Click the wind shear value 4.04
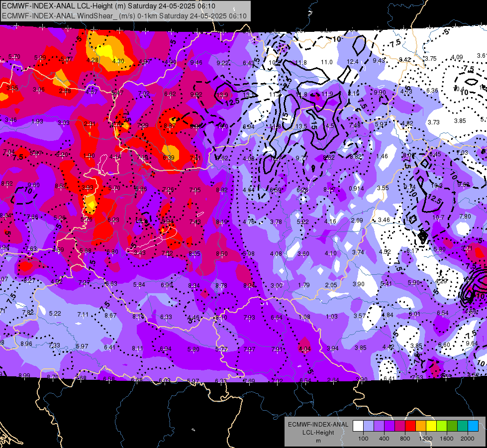 tap(304, 349)
